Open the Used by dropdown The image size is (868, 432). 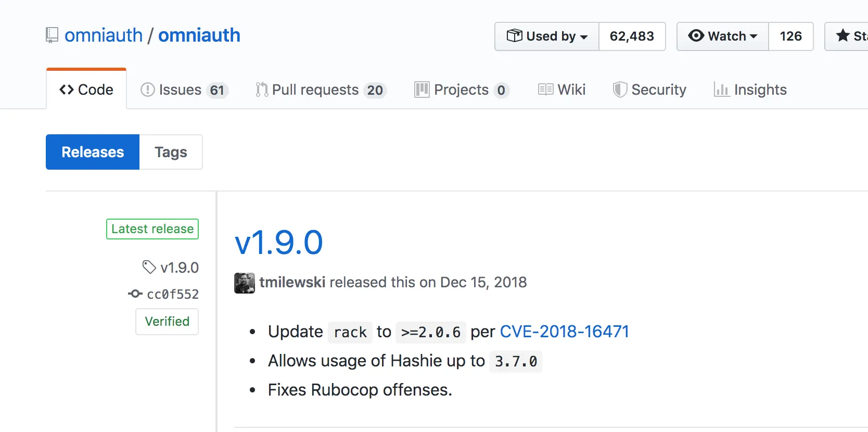pyautogui.click(x=547, y=36)
